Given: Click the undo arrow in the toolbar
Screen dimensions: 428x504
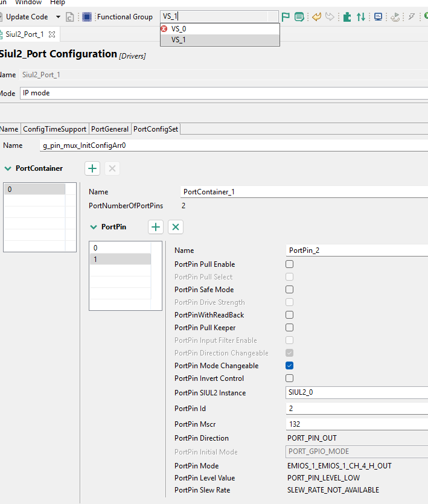Looking at the screenshot, I should (316, 16).
